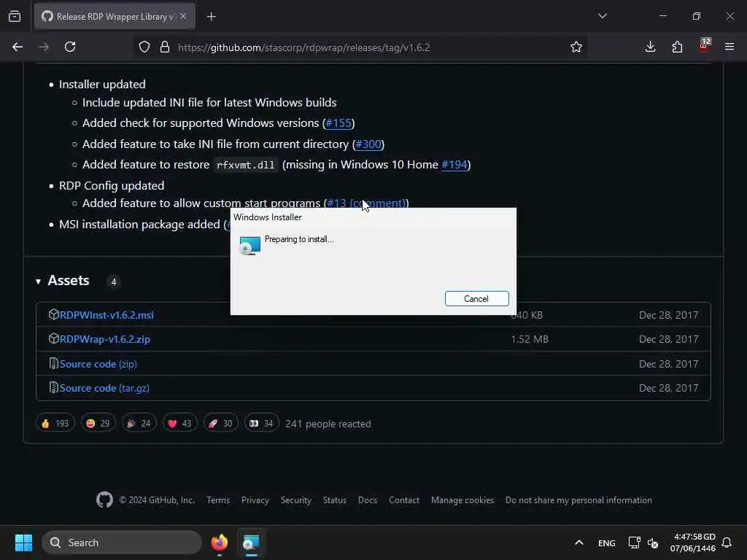Select the Release RDP Wrapper Library tab

(115, 17)
